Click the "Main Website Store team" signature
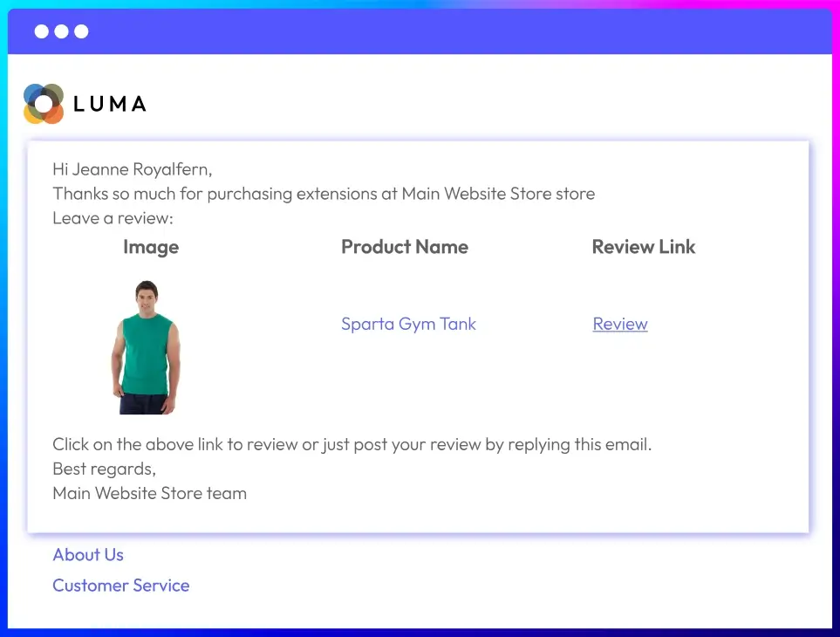 pyautogui.click(x=150, y=493)
